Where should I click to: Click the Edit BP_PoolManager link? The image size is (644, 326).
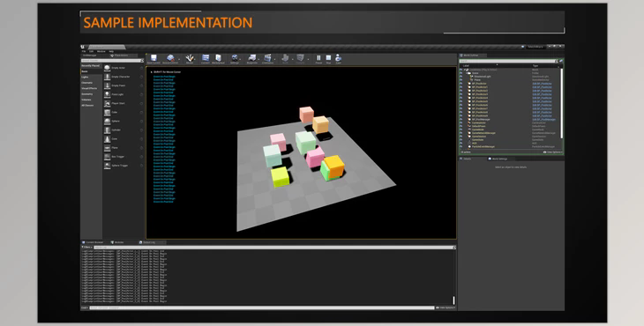pos(544,119)
